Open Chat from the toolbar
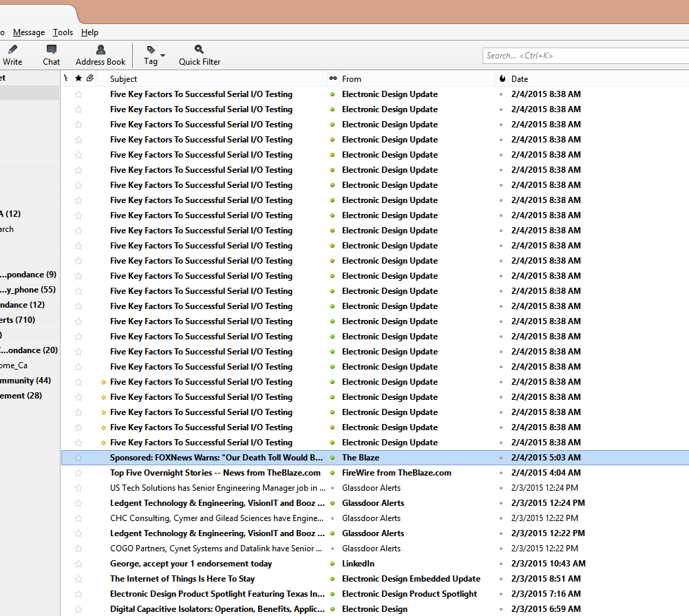The image size is (689, 616). (x=51, y=55)
